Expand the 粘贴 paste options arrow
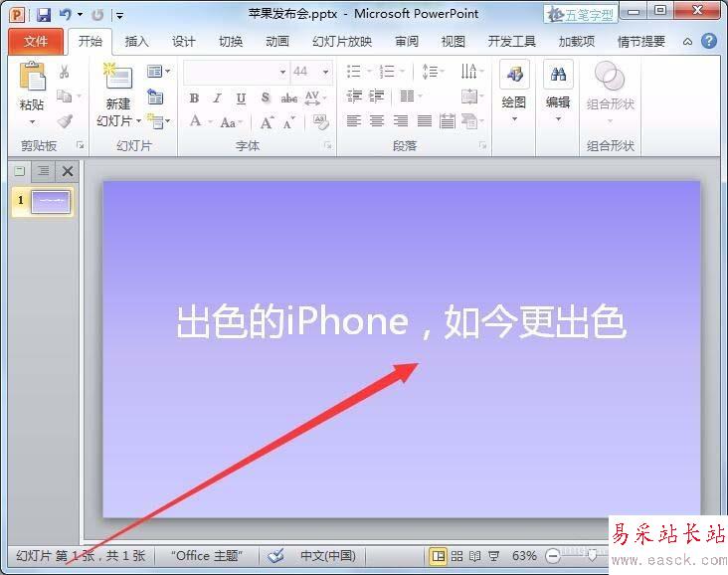The height and width of the screenshot is (575, 728). [32, 122]
